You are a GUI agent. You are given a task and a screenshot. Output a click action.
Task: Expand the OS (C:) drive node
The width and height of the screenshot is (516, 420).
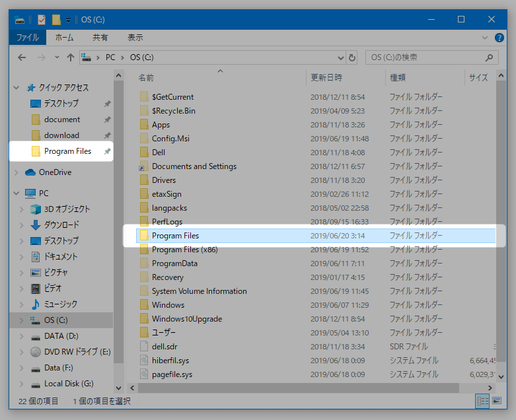point(21,320)
